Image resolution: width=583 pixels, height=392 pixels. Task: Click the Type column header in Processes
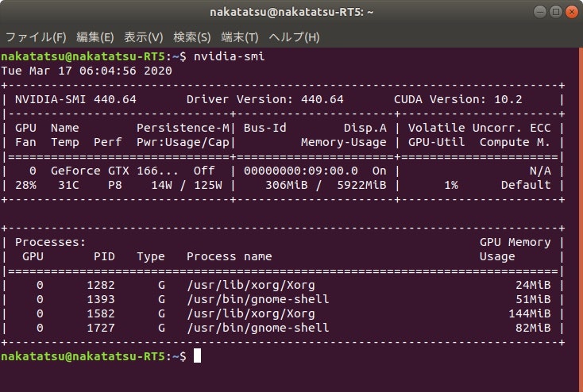click(151, 256)
